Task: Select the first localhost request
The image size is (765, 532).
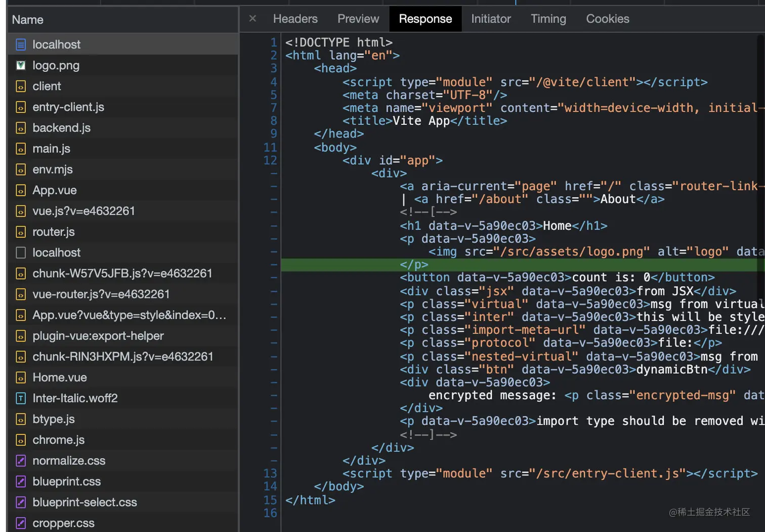Action: (x=123, y=45)
